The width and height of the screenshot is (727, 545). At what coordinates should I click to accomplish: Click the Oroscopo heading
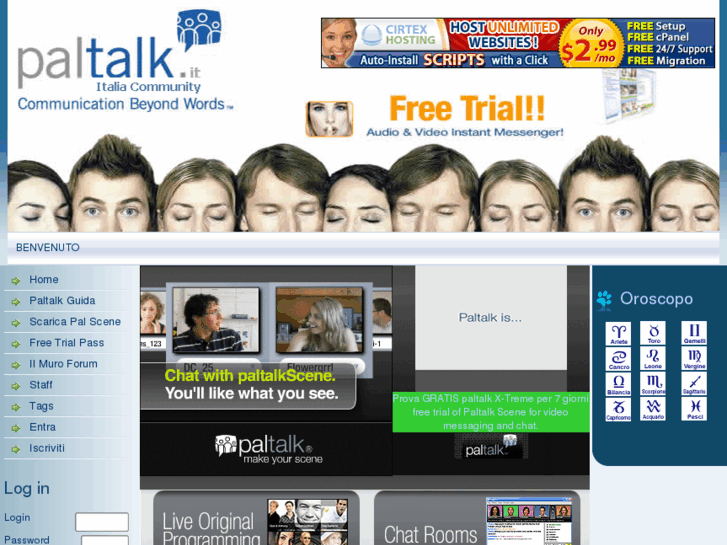tap(657, 299)
